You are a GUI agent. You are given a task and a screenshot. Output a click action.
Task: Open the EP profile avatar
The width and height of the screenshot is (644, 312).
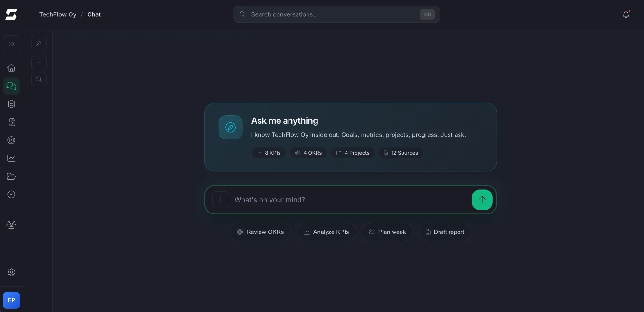(11, 300)
